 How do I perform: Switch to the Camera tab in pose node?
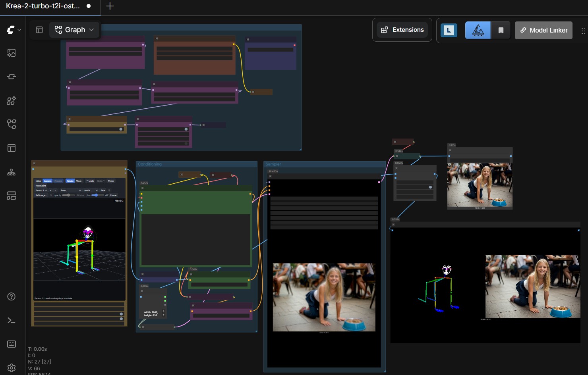[48, 181]
